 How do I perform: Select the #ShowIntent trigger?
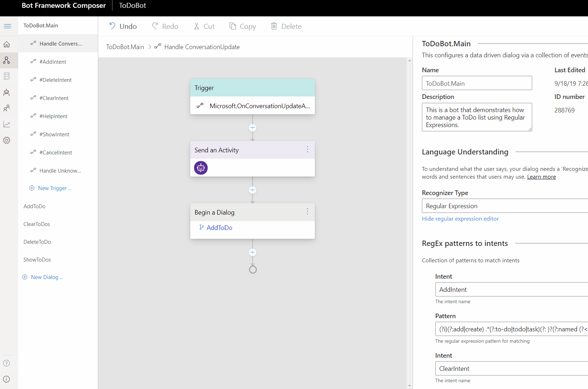point(58,134)
